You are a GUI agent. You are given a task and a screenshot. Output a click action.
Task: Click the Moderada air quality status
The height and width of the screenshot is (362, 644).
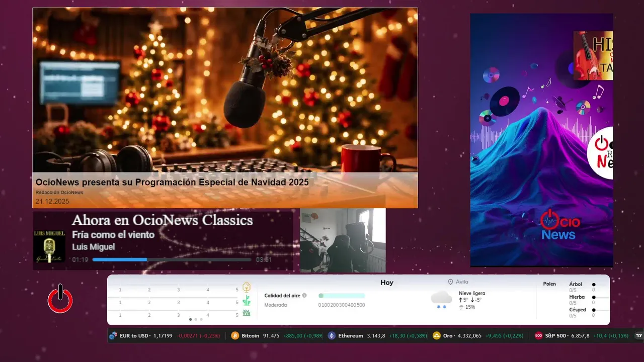[x=276, y=305]
